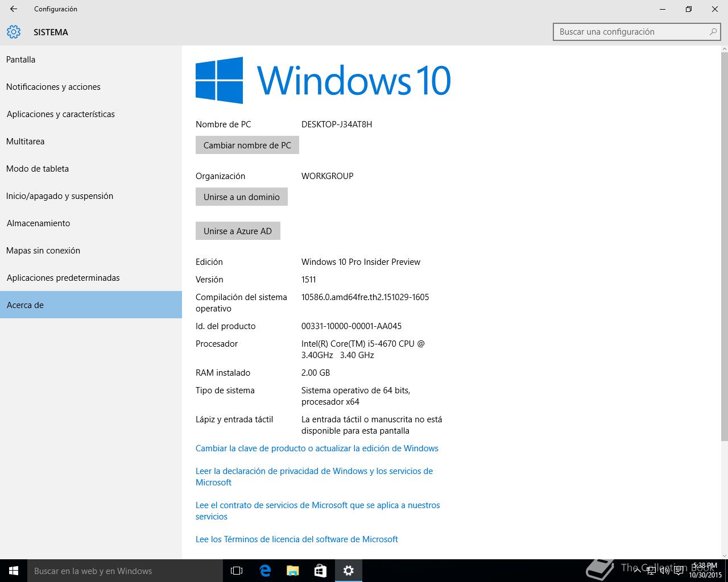Click the Windows 10 logo
This screenshot has width=728, height=582.
click(x=323, y=80)
